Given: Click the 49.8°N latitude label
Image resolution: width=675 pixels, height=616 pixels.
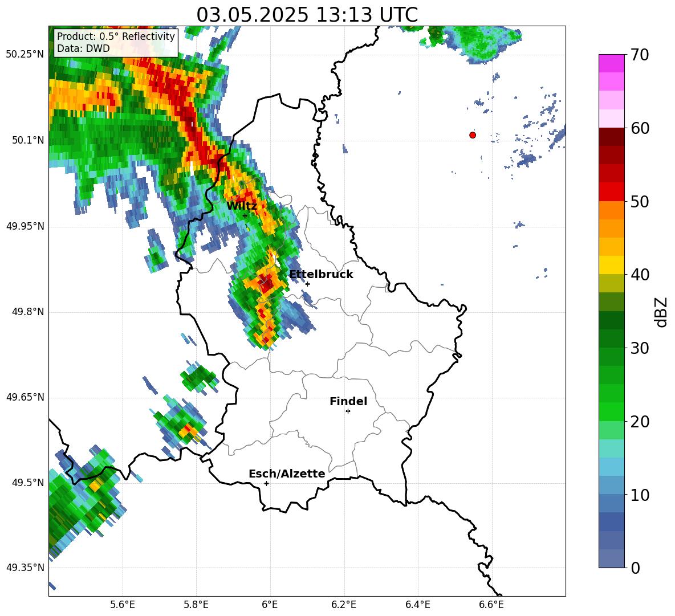Looking at the screenshot, I should coord(29,312).
